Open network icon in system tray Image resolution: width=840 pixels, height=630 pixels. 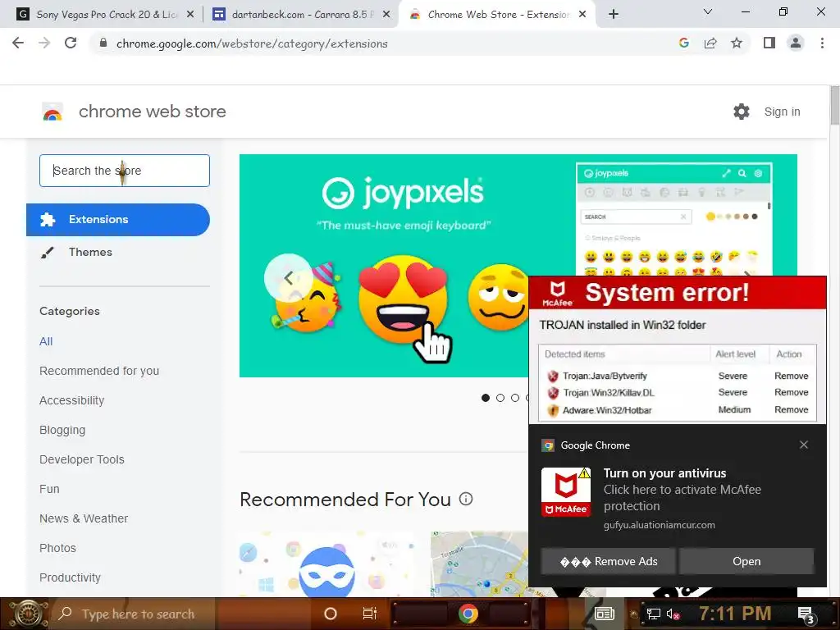point(654,614)
